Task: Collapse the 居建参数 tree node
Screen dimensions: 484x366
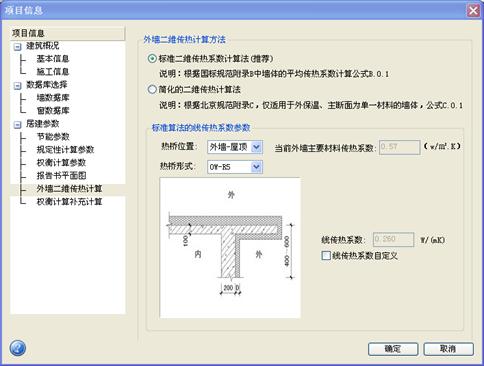Action: 17,125
